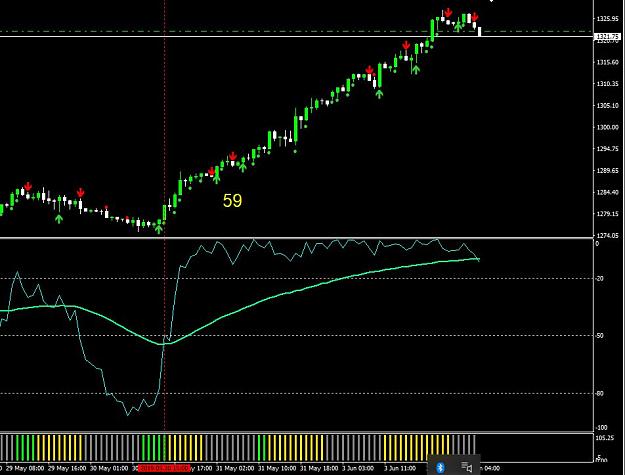Click the Bluetooth tray icon
625x475 pixels.
click(440, 467)
